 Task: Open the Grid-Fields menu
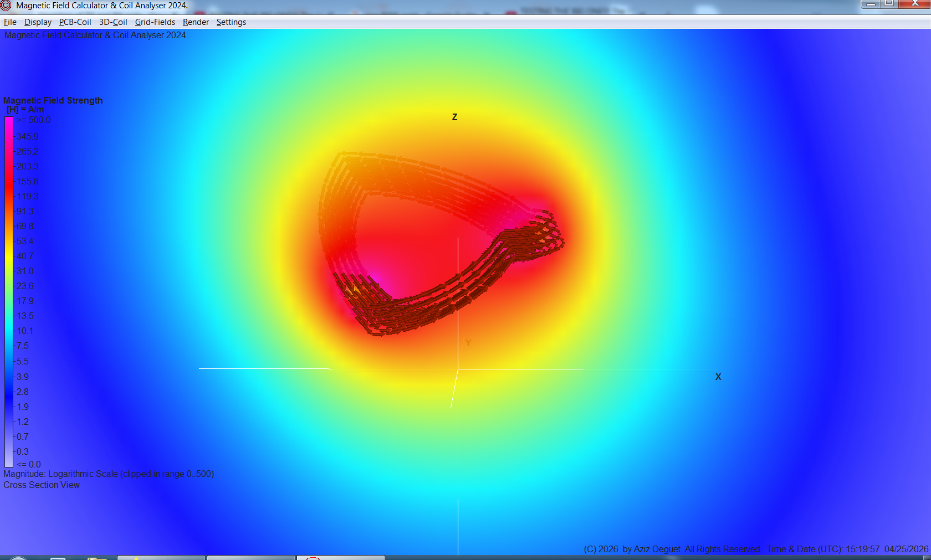tap(155, 22)
